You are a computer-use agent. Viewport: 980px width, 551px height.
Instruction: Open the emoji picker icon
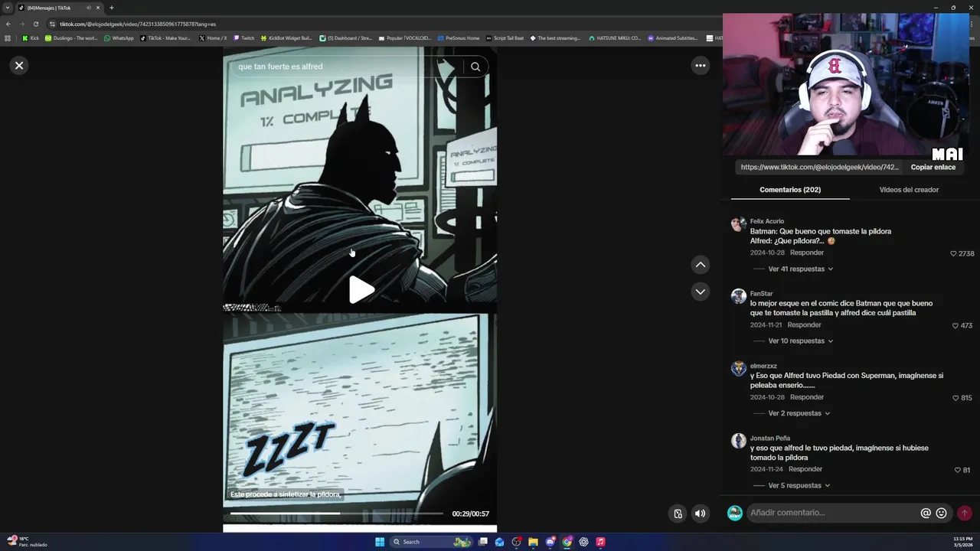coord(941,514)
